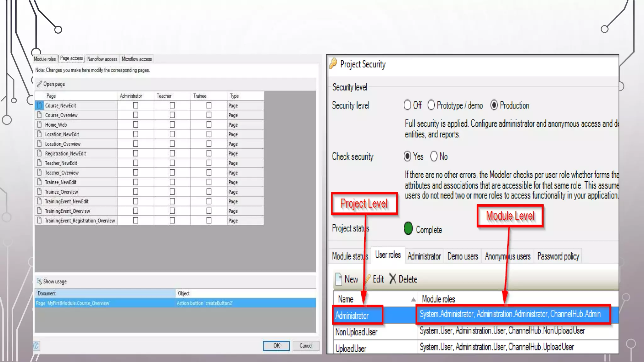Click the Open page pencil icon

tap(39, 84)
